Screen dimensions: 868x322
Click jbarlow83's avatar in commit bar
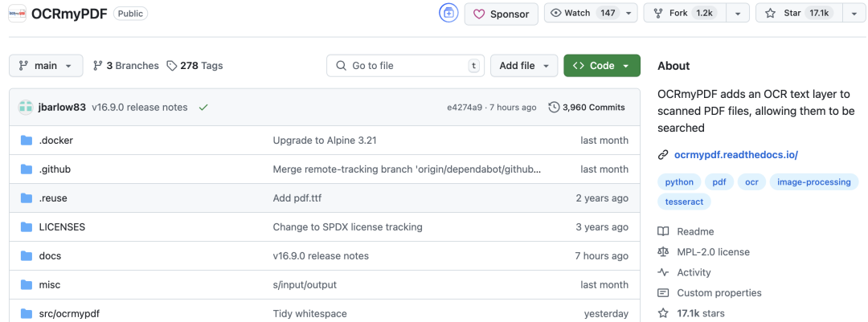tap(26, 108)
